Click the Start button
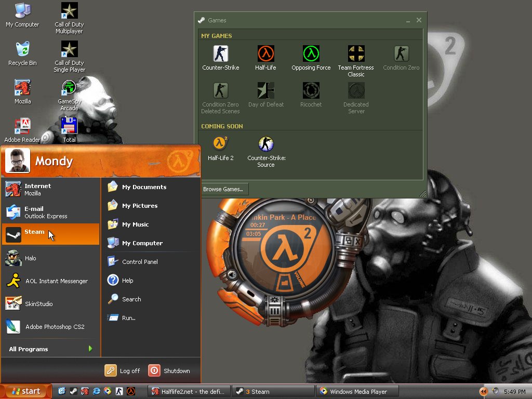 pyautogui.click(x=26, y=391)
